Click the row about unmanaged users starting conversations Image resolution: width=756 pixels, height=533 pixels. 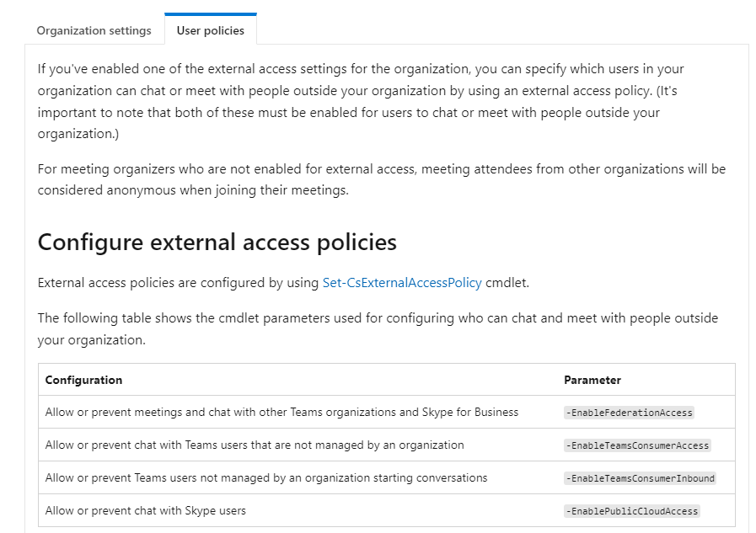(266, 477)
